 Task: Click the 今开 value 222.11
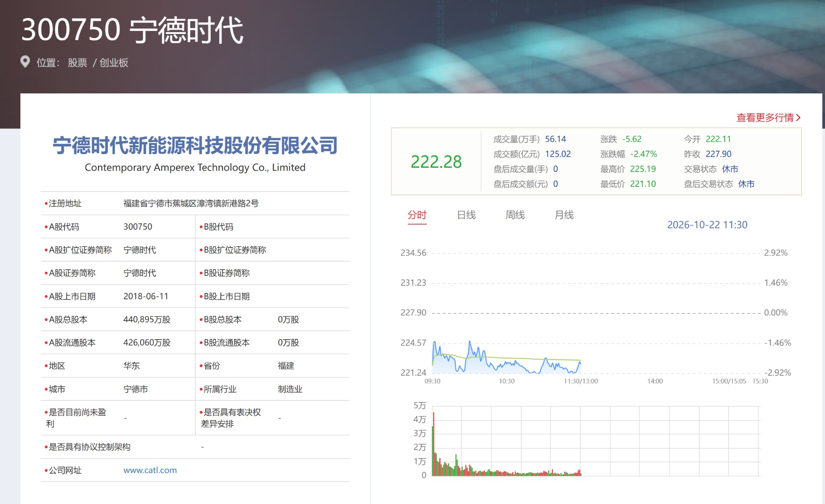[x=718, y=139]
